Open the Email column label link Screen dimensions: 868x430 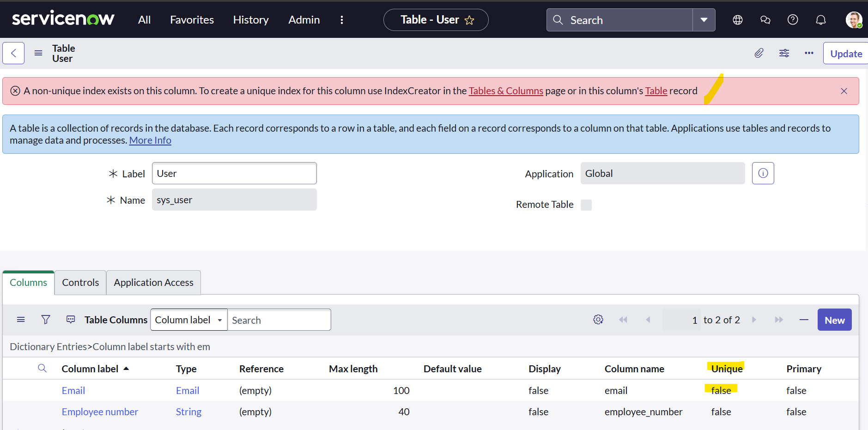(x=73, y=391)
